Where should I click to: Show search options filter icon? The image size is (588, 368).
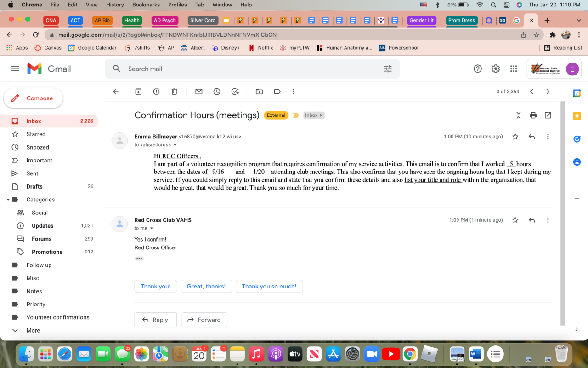click(388, 69)
